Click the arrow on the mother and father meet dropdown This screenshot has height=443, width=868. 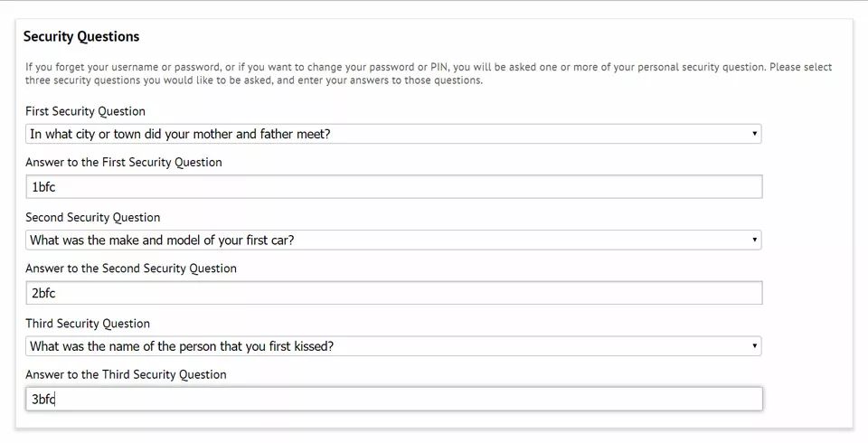click(x=754, y=134)
